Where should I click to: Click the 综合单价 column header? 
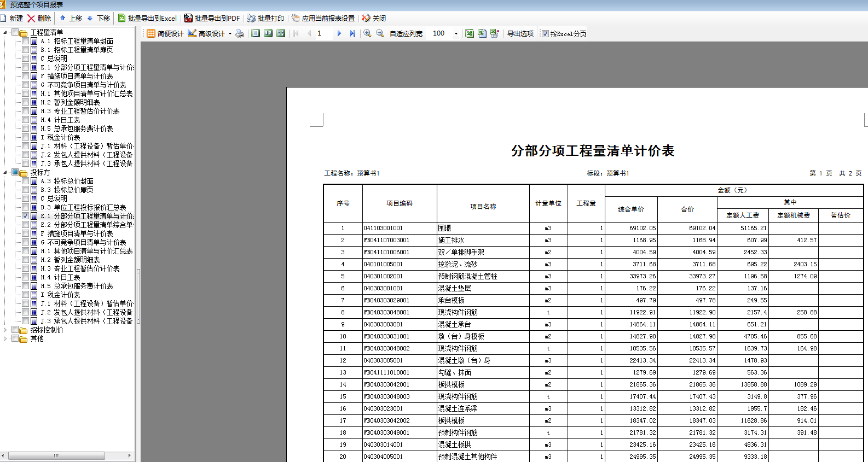tap(631, 209)
